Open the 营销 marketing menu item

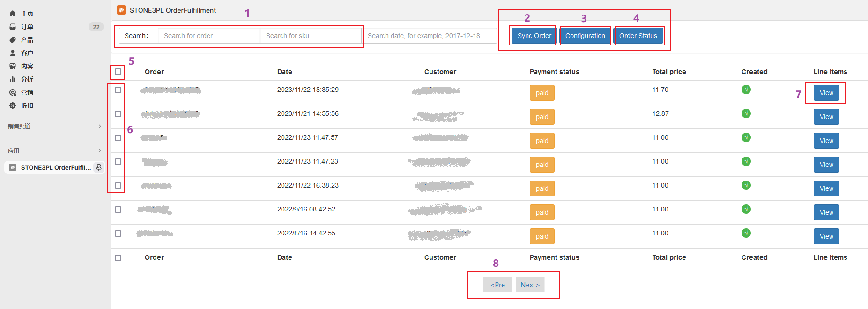[x=27, y=92]
